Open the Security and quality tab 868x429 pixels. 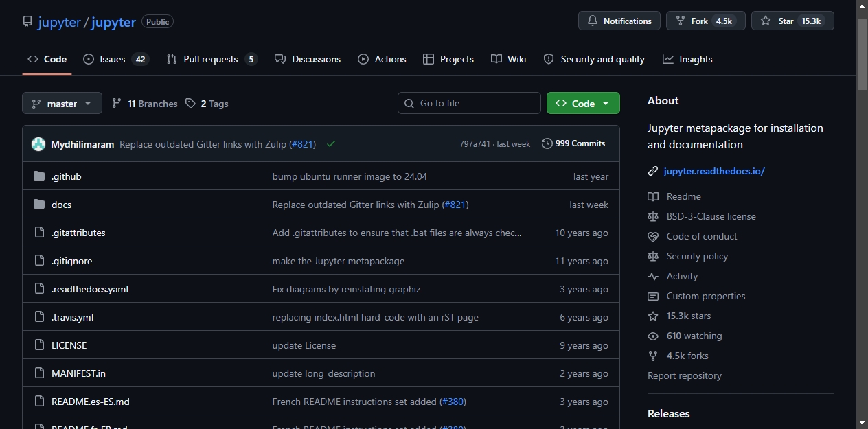coord(594,59)
